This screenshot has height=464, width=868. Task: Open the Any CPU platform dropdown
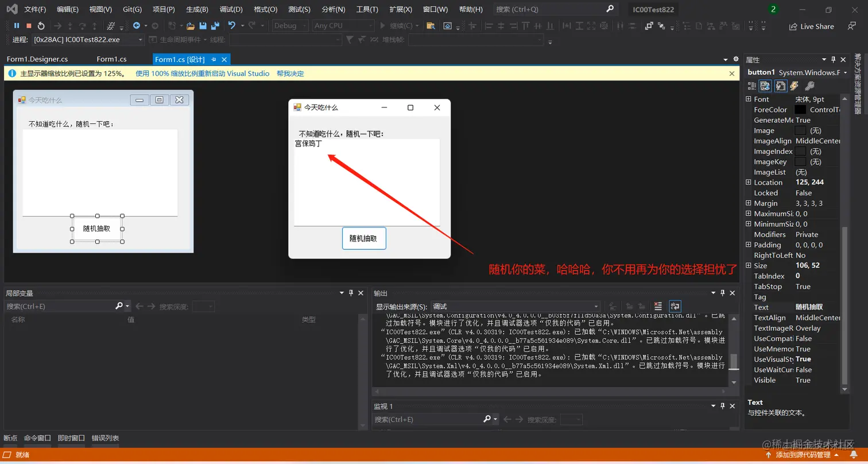[342, 26]
